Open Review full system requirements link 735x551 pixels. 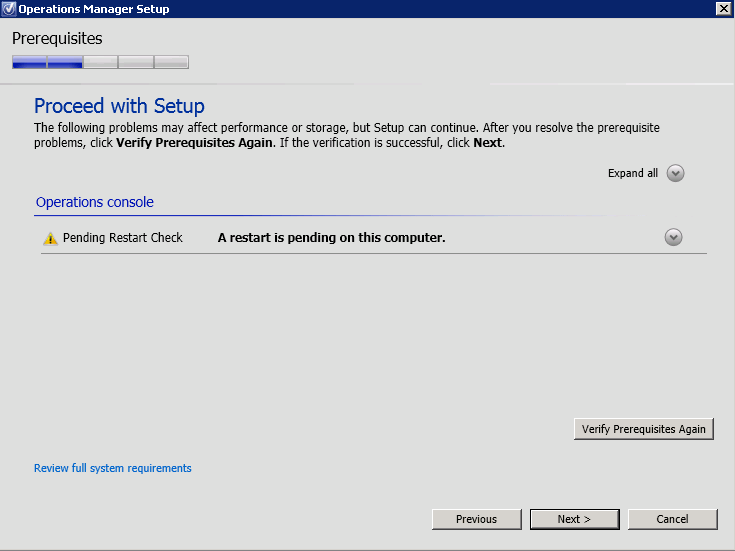(112, 468)
